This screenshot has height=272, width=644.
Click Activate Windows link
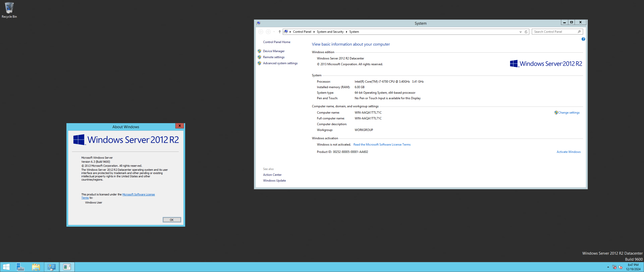tap(569, 152)
